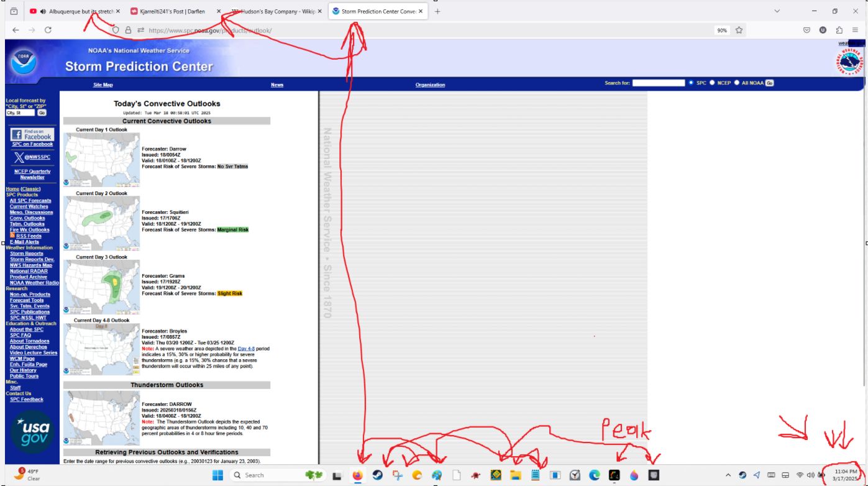
Task: Open Windows Start button
Action: coord(218,475)
